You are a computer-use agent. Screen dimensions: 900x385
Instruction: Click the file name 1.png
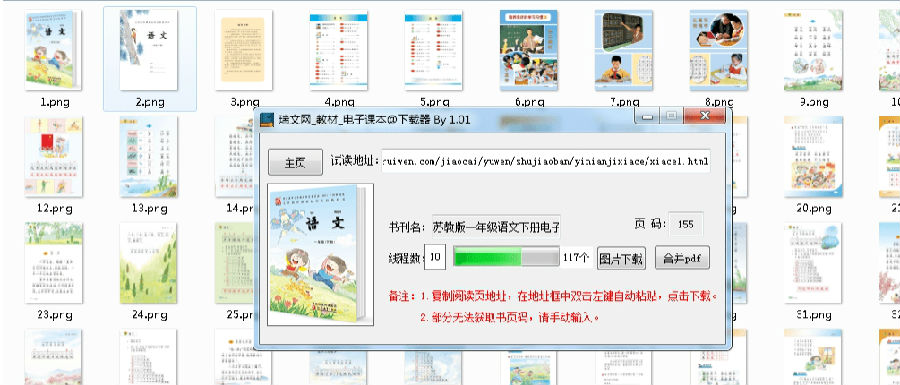pos(55,103)
